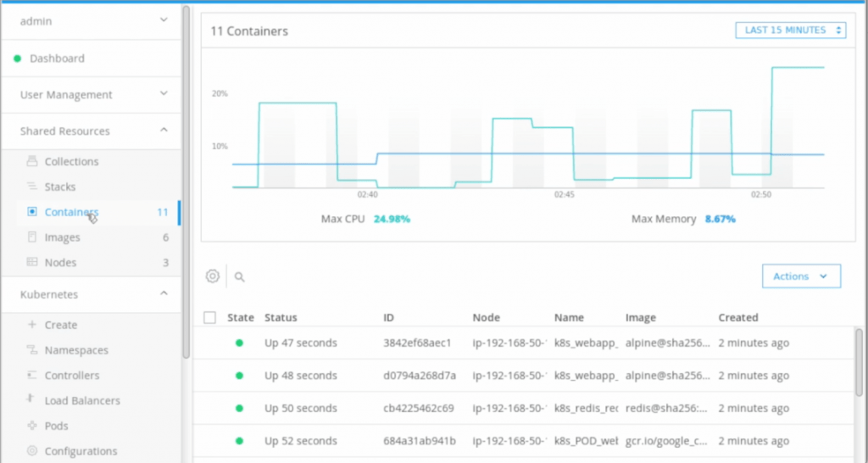This screenshot has width=868, height=463.
Task: Click green state dot for d0794a268d7a
Action: (x=239, y=376)
